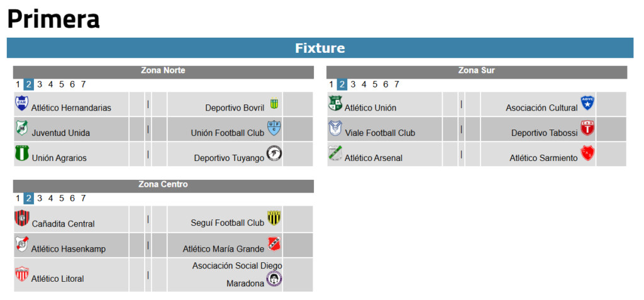The height and width of the screenshot is (300, 644).
Task: Click the Zona Centro header bar
Action: click(164, 184)
